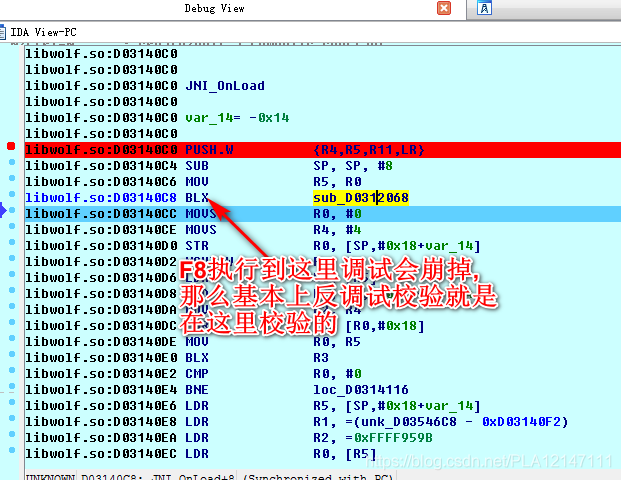Toggle breakpoint dot at D03140CC MOVS line
The image size is (621, 480).
[12, 210]
